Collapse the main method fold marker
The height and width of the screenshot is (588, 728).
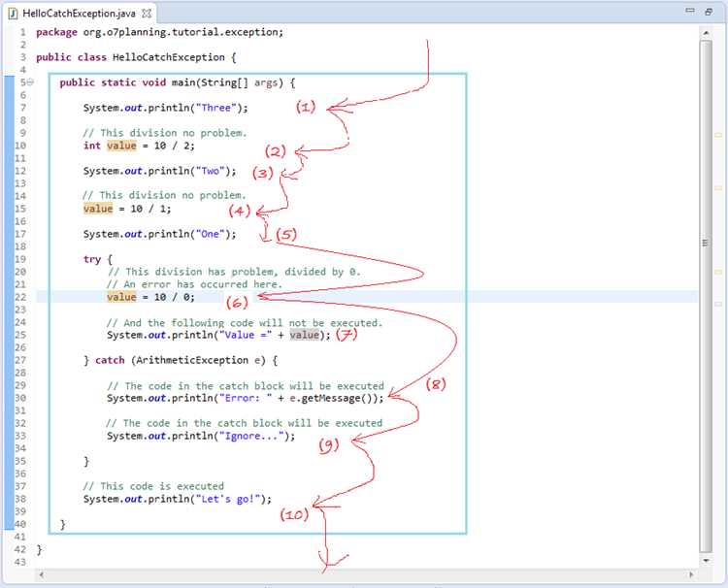pyautogui.click(x=30, y=82)
